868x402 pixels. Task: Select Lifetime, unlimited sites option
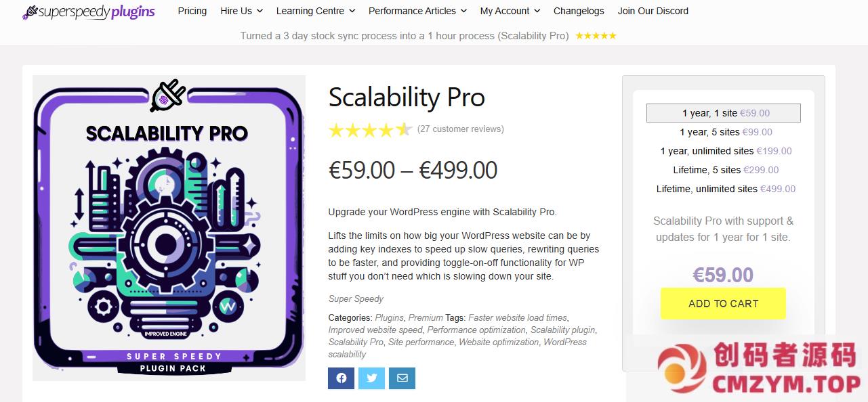[x=726, y=189]
